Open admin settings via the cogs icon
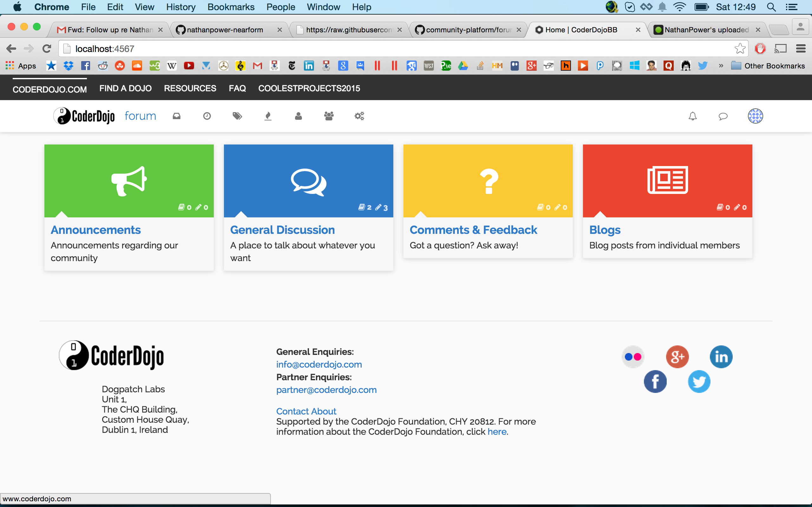Viewport: 812px width, 507px height. (359, 116)
